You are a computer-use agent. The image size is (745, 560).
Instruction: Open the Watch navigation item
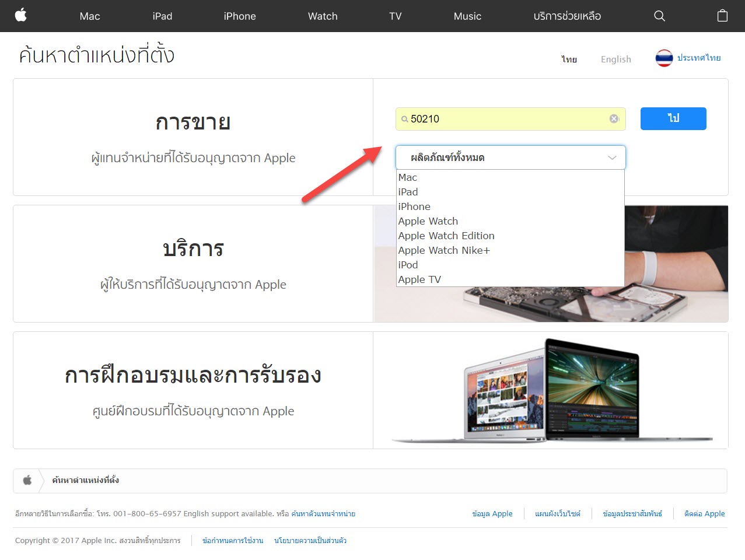tap(323, 16)
